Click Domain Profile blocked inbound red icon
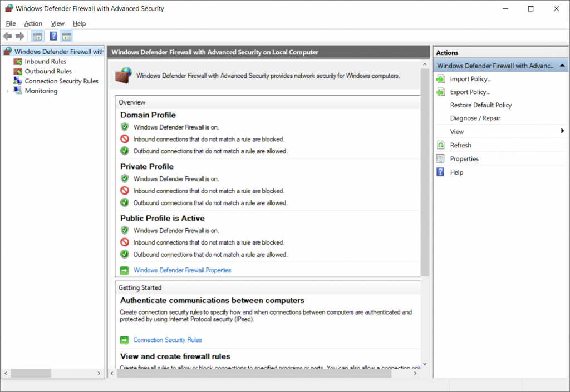The height and width of the screenshot is (392, 570). click(x=124, y=139)
